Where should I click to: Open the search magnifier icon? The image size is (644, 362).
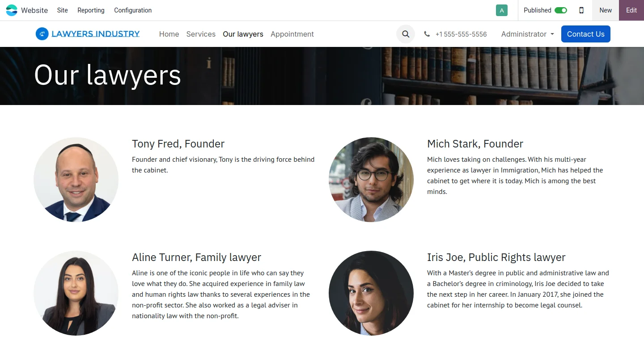(x=406, y=34)
